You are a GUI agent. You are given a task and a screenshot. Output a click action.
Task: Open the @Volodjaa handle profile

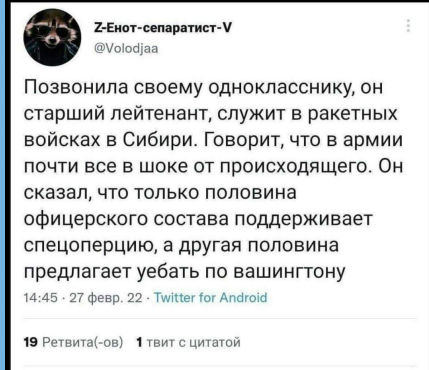pyautogui.click(x=127, y=49)
